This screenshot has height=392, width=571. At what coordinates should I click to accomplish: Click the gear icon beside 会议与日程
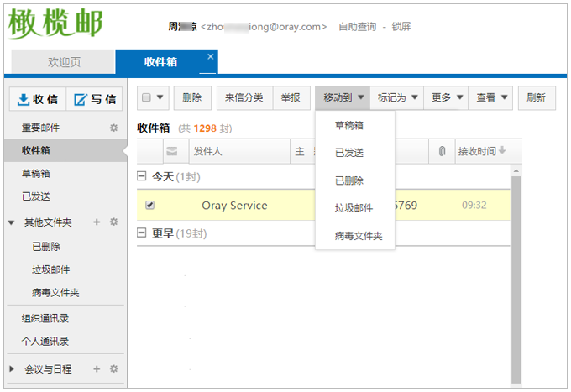tap(114, 368)
